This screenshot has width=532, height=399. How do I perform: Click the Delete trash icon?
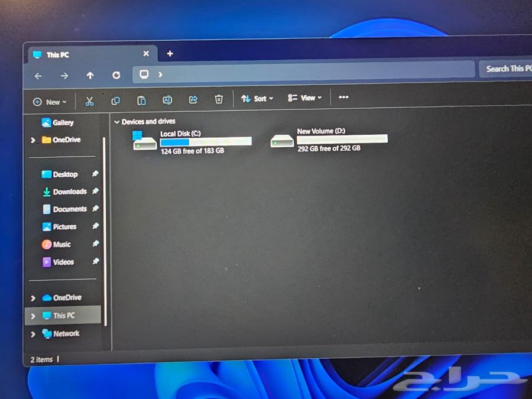[219, 100]
